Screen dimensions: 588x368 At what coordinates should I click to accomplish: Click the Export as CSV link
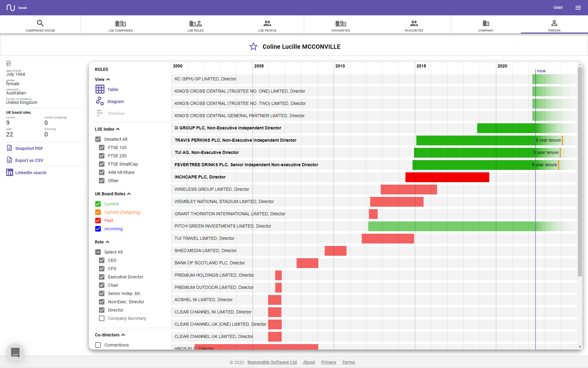29,160
